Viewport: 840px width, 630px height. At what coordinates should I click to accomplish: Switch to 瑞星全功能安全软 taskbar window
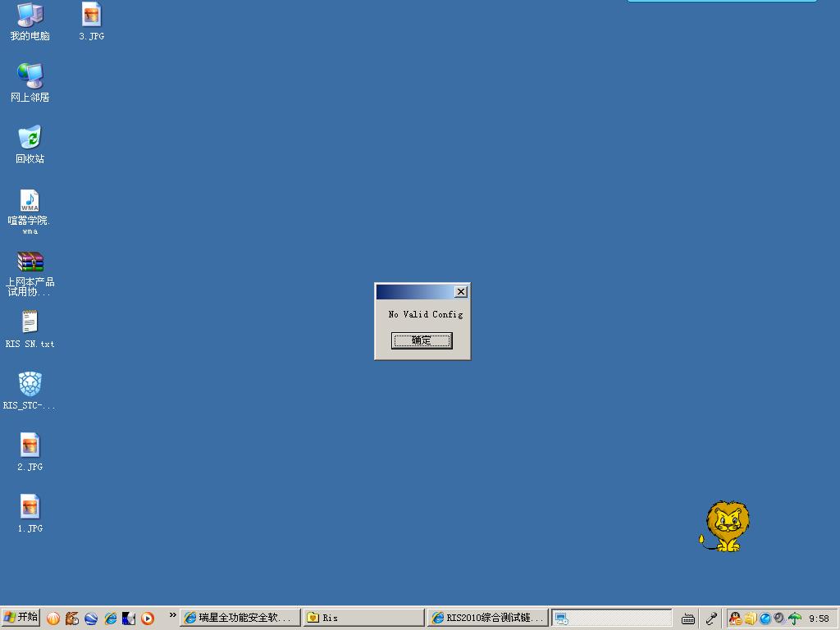point(240,618)
